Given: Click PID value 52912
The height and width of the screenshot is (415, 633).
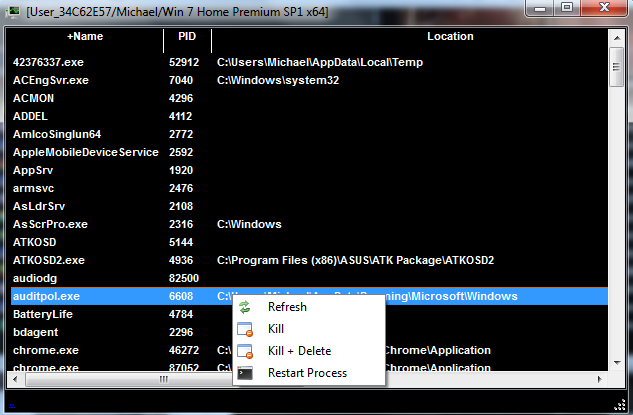Looking at the screenshot, I should click(x=184, y=63).
